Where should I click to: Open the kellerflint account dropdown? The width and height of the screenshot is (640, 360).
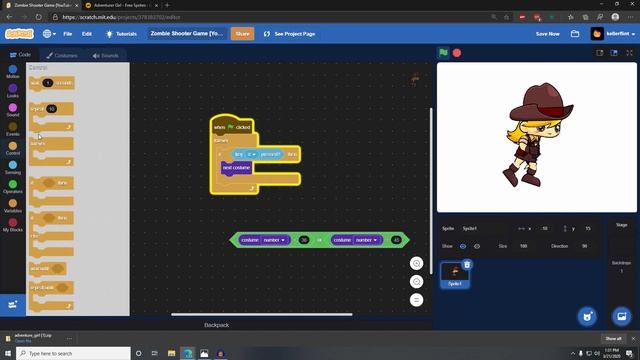613,34
